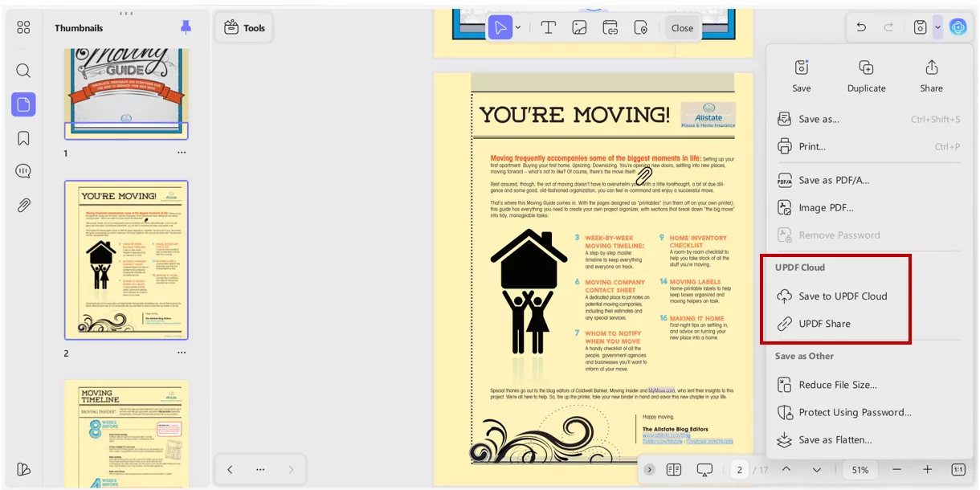Open the more options ellipsis in bottom navigation
Screen dimensions: 980x490
point(260,470)
